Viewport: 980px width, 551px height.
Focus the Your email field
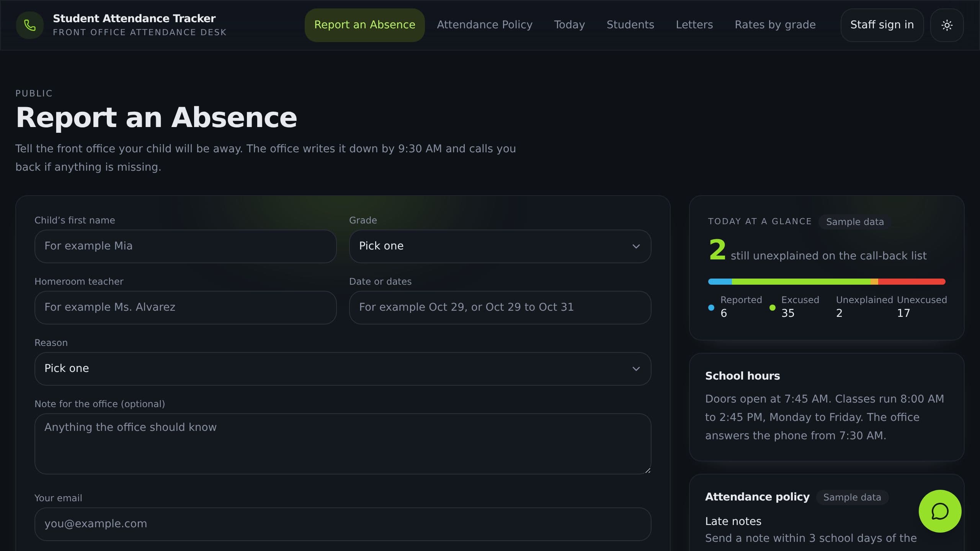coord(343,524)
